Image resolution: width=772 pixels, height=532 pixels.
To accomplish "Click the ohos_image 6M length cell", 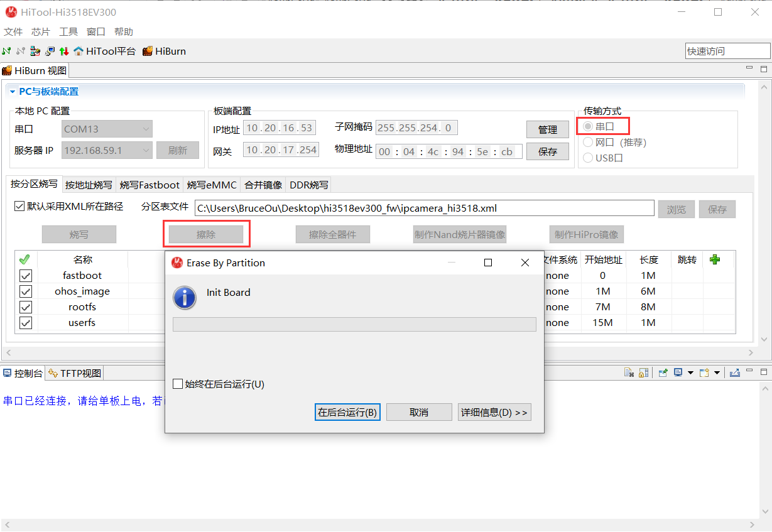I will (649, 291).
